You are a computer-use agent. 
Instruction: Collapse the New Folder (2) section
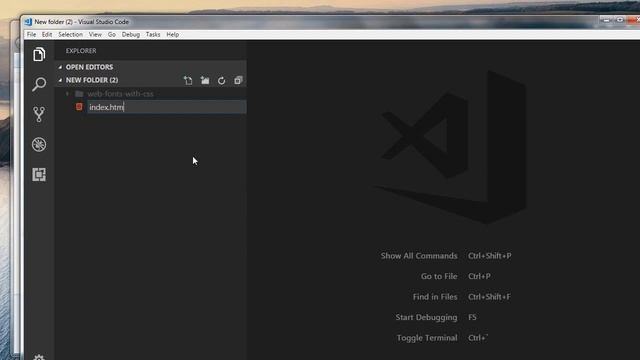coord(60,80)
